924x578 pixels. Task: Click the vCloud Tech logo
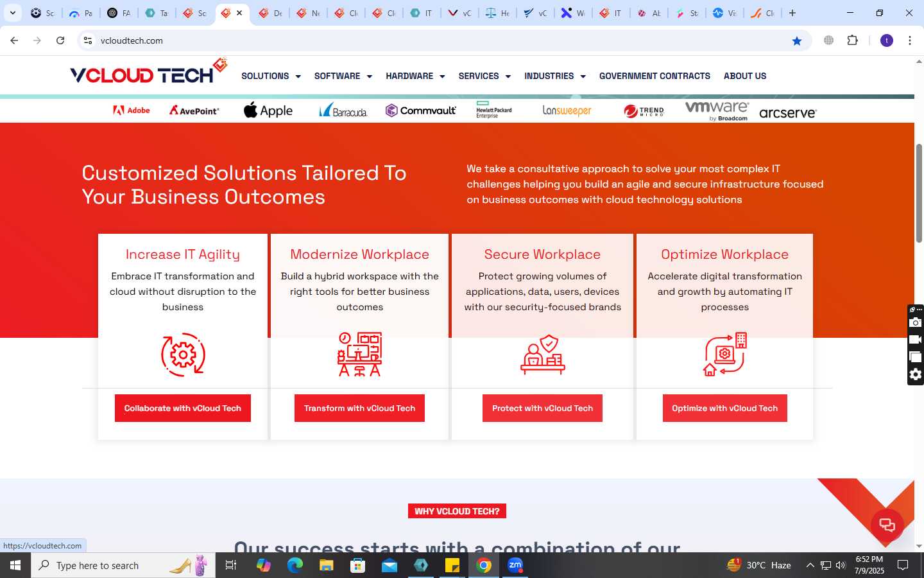click(x=149, y=72)
